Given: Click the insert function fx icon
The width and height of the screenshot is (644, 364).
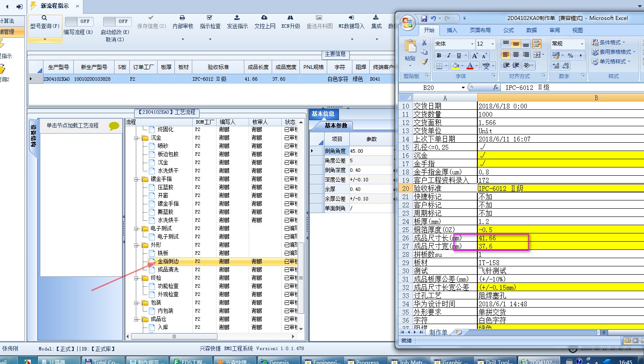Looking at the screenshot, I should (x=496, y=88).
